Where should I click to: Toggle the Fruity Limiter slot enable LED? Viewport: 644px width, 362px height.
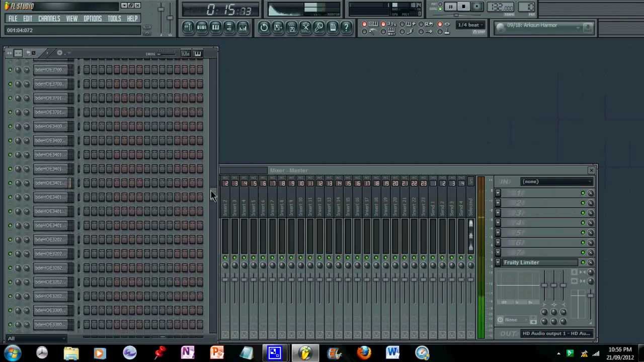tap(583, 262)
